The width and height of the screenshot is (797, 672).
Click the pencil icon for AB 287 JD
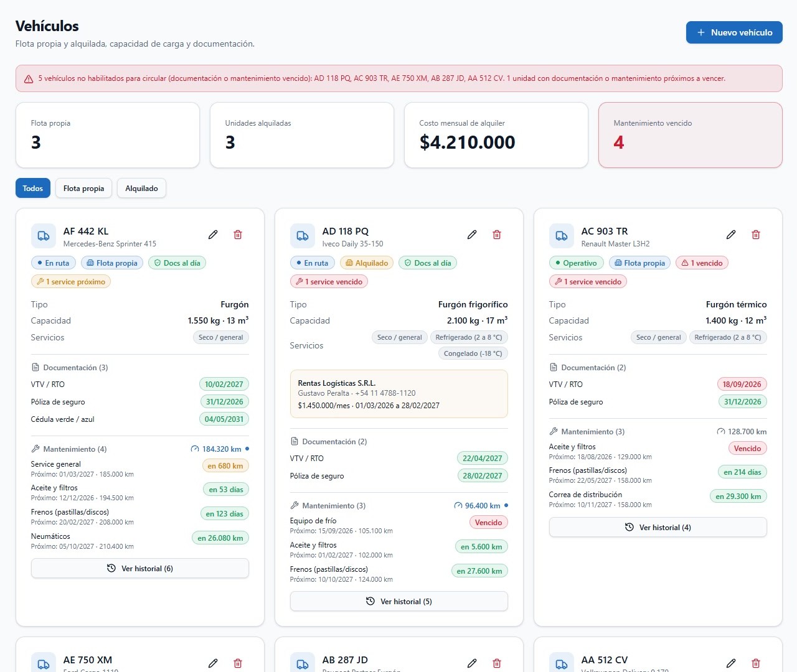coord(472,663)
